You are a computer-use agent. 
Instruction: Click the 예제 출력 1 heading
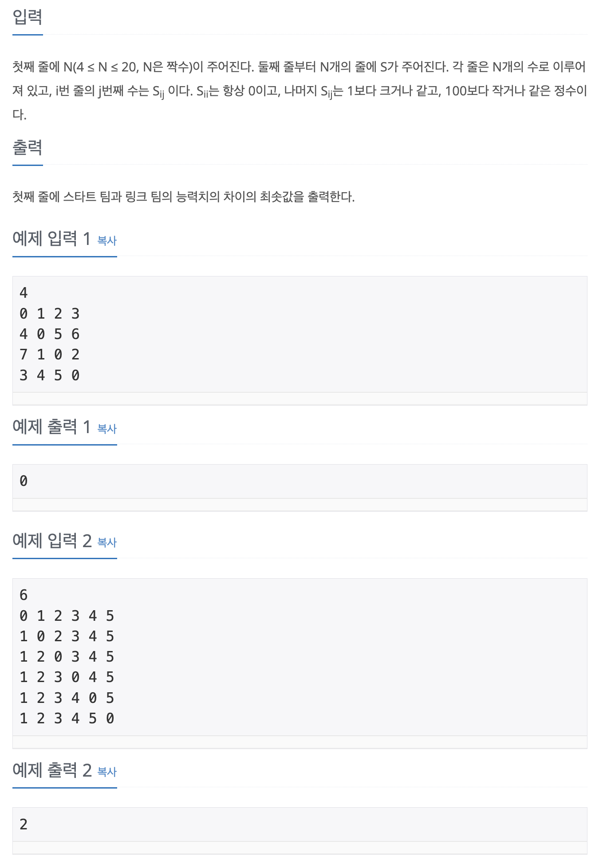51,427
